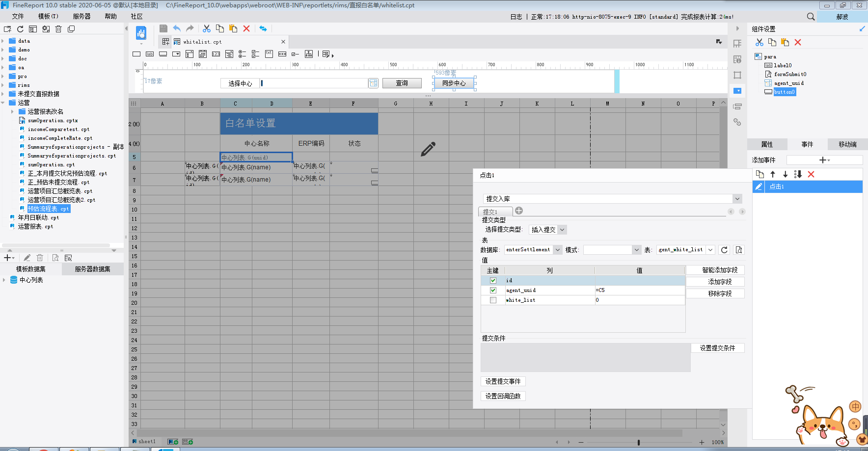Expand the data folder in tree
Image resolution: width=868 pixels, height=451 pixels.
[3, 41]
